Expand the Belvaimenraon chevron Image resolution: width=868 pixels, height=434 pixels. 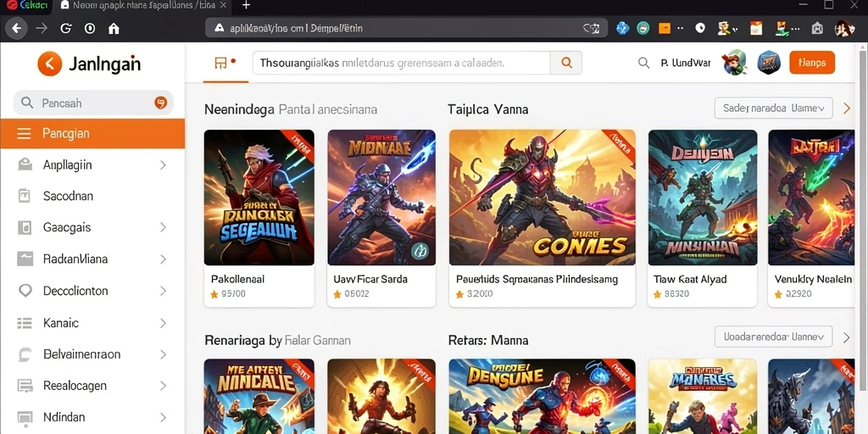click(x=163, y=354)
